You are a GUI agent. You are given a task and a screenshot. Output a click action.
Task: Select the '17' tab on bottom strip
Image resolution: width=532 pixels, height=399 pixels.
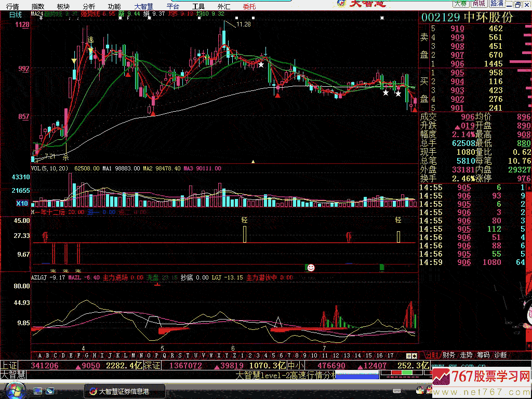(x=390, y=355)
